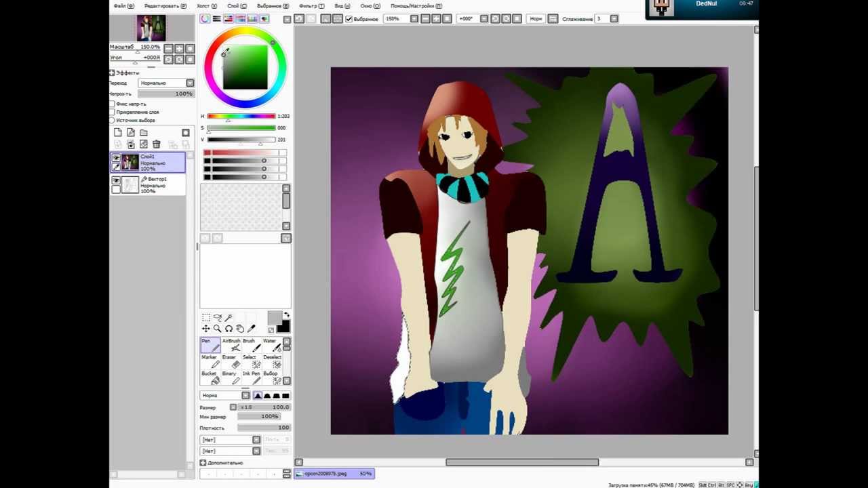Open the Фильтр menu
Screen dimensions: 868x488
tap(311, 5)
